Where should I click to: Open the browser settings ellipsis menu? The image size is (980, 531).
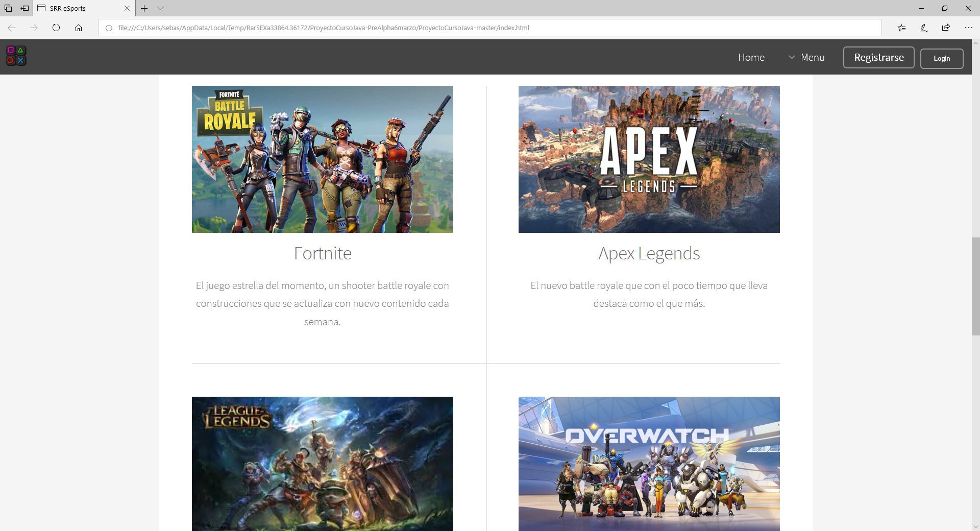pyautogui.click(x=968, y=28)
